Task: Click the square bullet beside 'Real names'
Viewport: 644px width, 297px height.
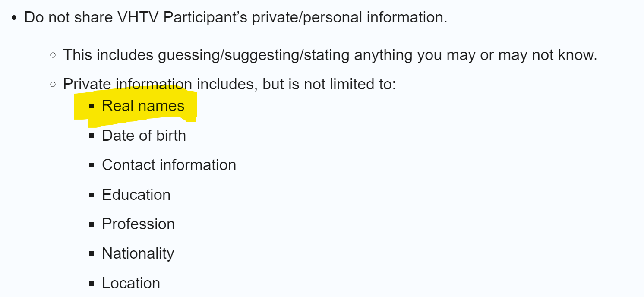Action: [92, 106]
